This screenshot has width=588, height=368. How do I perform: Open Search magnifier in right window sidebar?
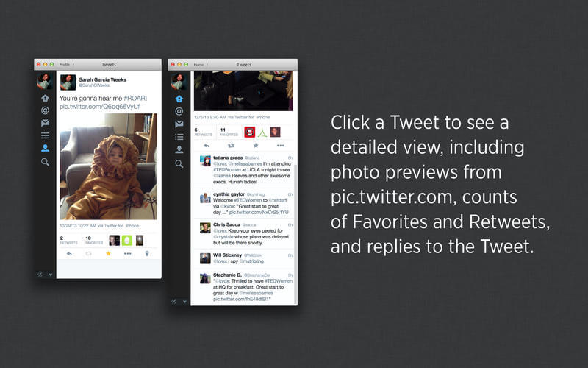tap(179, 163)
